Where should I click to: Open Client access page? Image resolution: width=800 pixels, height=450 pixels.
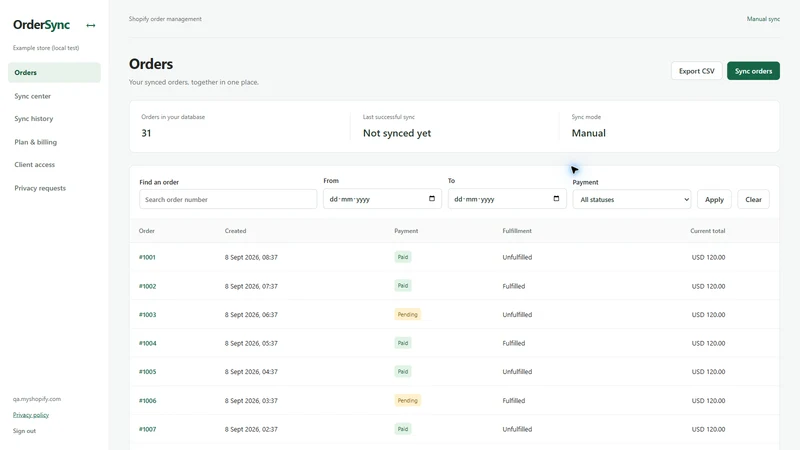35,164
